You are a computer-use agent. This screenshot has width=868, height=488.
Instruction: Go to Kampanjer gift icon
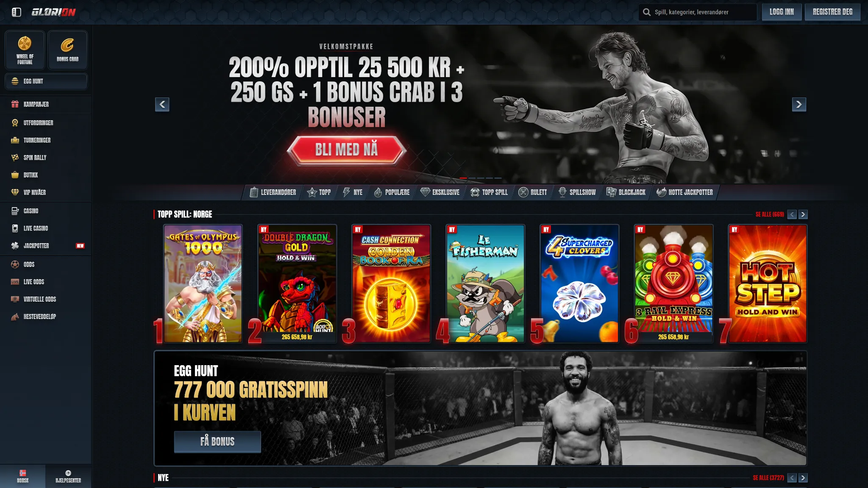click(x=15, y=104)
